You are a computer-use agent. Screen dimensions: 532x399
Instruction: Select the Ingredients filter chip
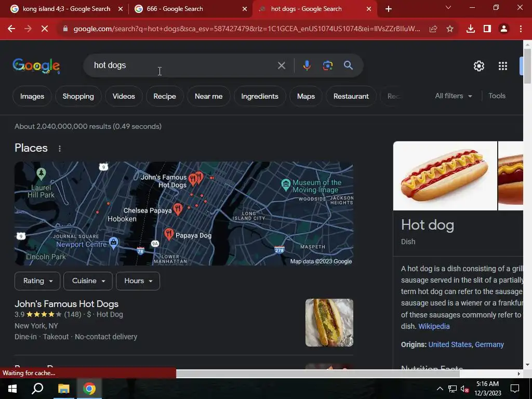260,96
